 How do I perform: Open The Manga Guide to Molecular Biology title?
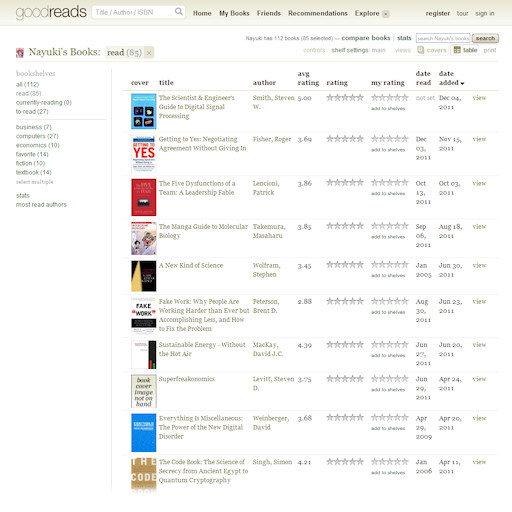click(x=203, y=231)
